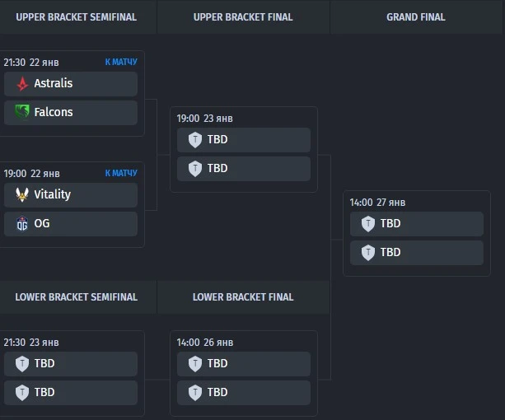The image size is (505, 420).
Task: Click the Falcons team name
Action: click(x=54, y=112)
